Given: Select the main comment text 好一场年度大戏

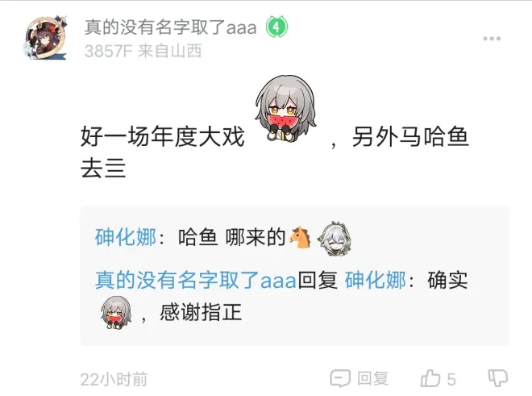Looking at the screenshot, I should (163, 136).
